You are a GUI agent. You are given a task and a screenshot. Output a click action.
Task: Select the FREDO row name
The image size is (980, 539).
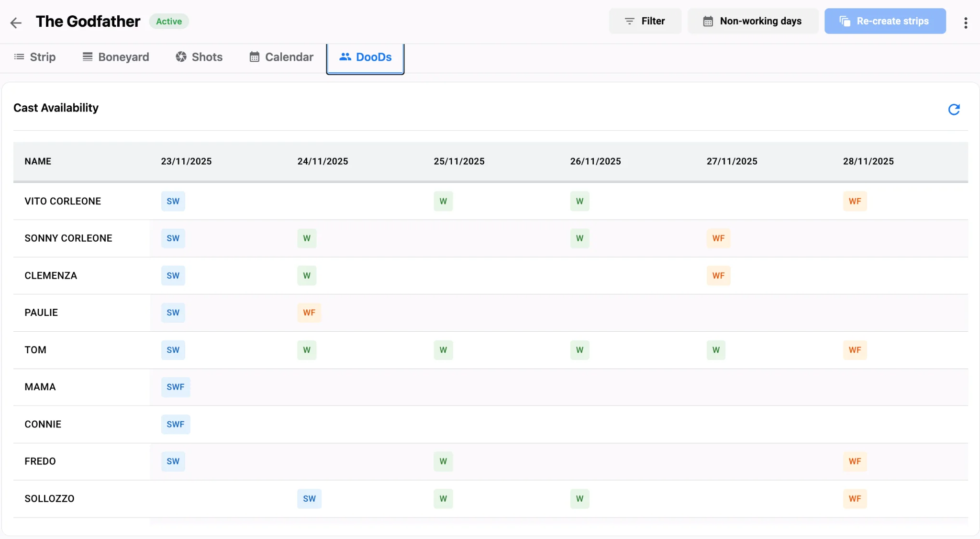point(40,461)
